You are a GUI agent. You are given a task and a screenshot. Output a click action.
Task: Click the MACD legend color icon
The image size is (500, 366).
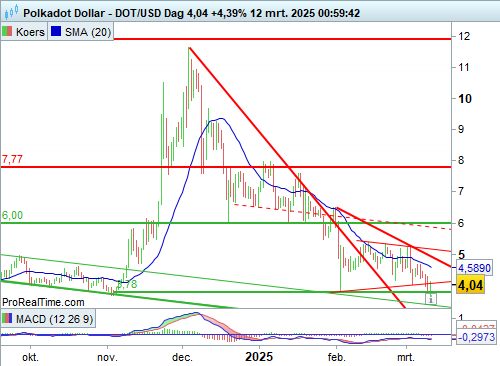[7, 318]
